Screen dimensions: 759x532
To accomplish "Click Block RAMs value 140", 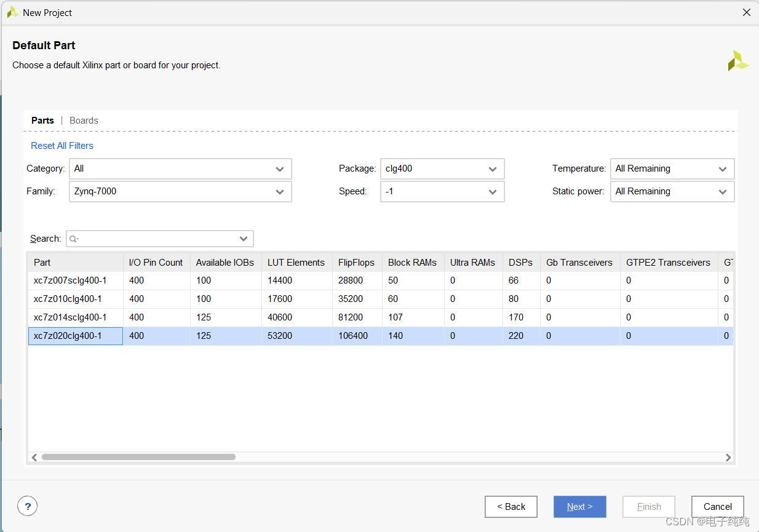I will (x=395, y=336).
